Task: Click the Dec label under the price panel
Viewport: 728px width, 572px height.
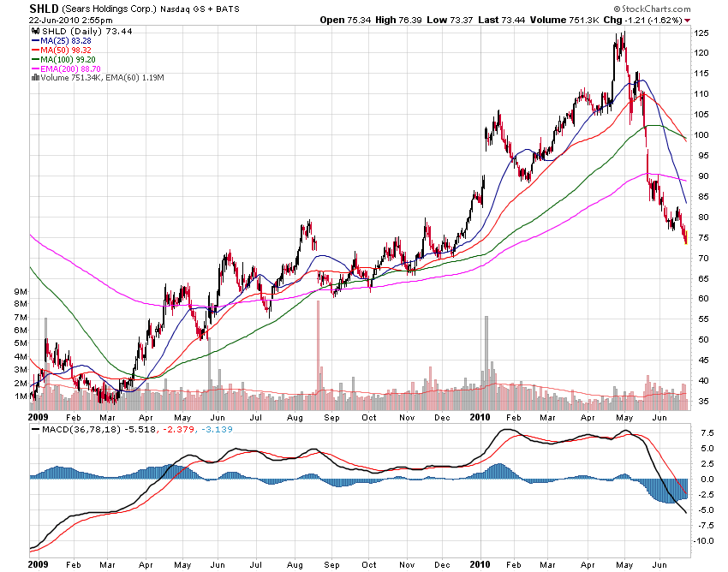Action: 442,417
